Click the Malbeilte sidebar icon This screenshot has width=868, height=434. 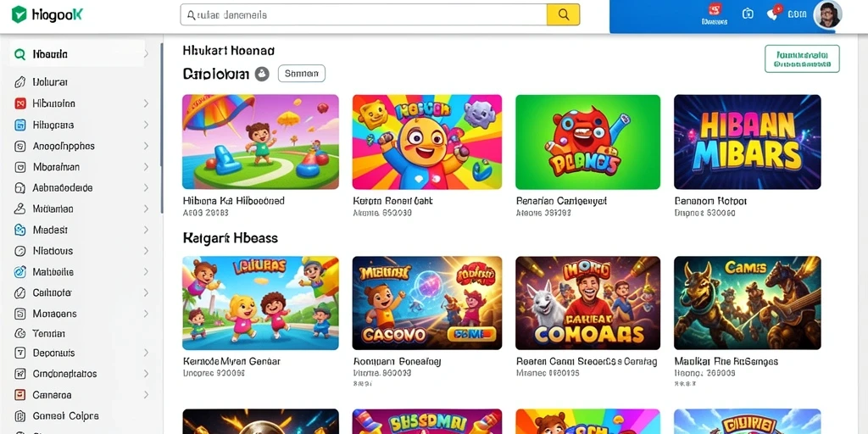tap(20, 272)
